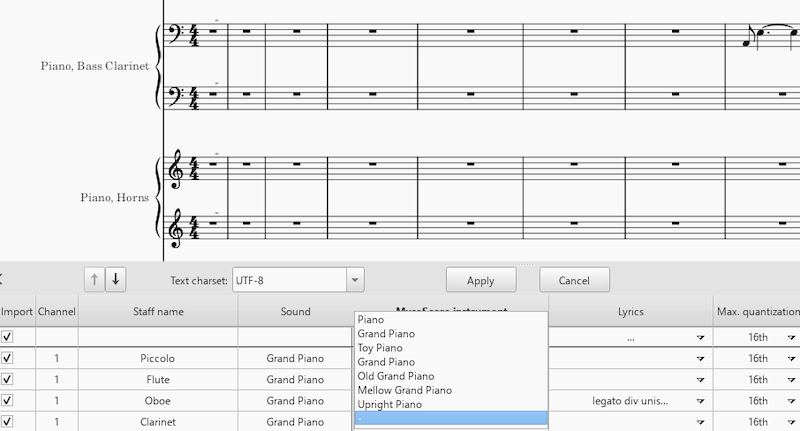The height and width of the screenshot is (431, 800).
Task: Toggle the import checkbox for Oboe
Action: tap(8, 402)
